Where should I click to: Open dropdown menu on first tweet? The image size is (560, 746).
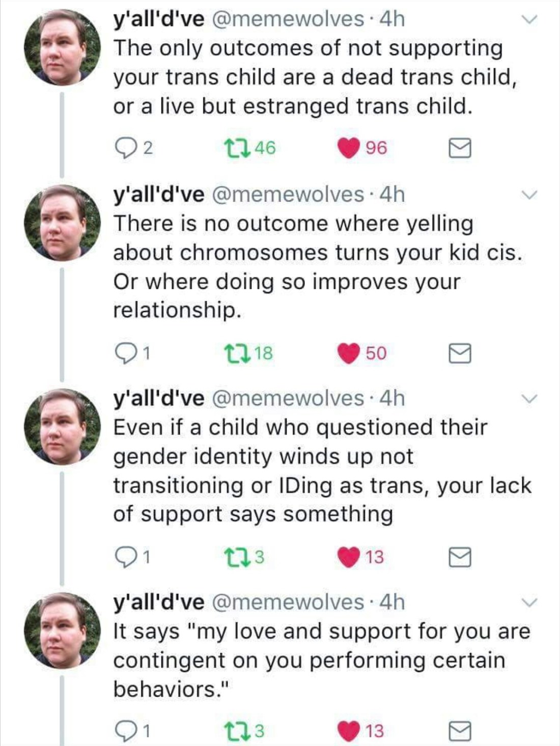point(530,20)
